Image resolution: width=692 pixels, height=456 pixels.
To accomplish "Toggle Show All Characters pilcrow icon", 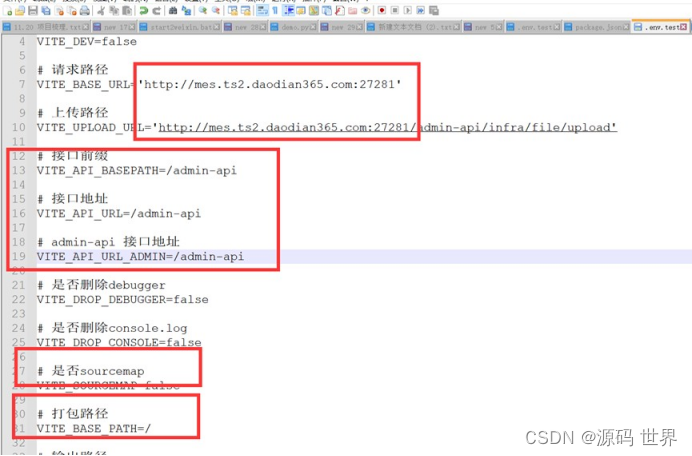I will (275, 11).
